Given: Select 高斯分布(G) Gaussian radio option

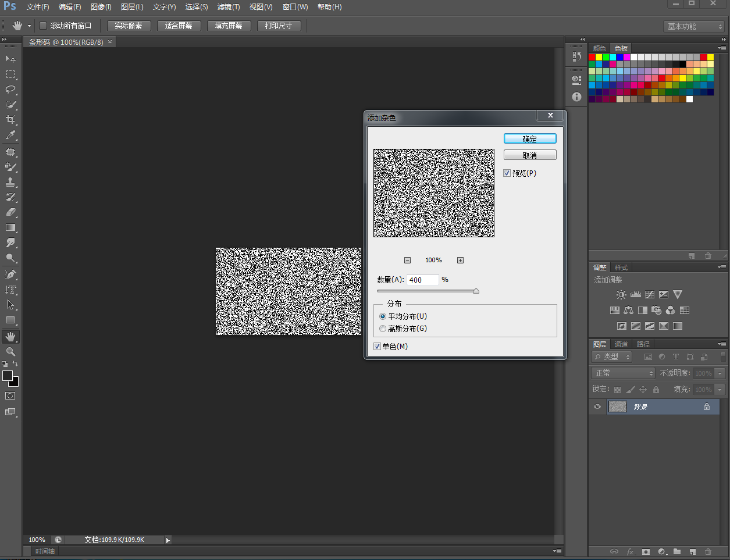Looking at the screenshot, I should pyautogui.click(x=383, y=329).
